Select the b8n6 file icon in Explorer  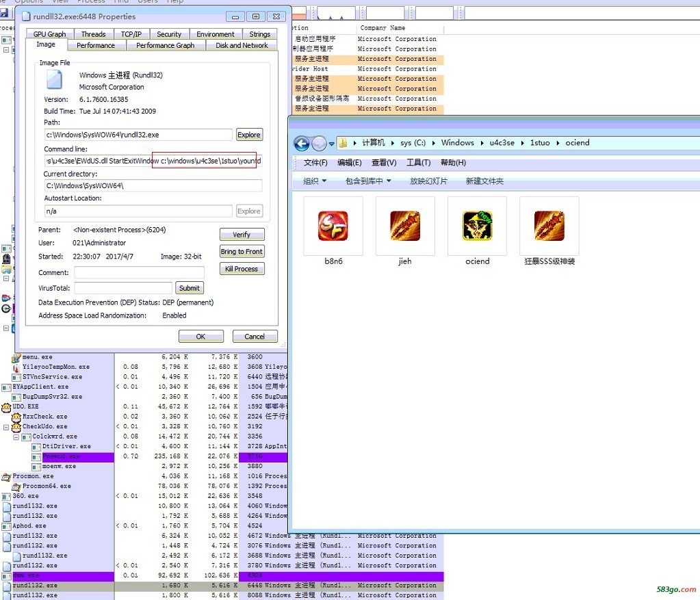coord(333,226)
